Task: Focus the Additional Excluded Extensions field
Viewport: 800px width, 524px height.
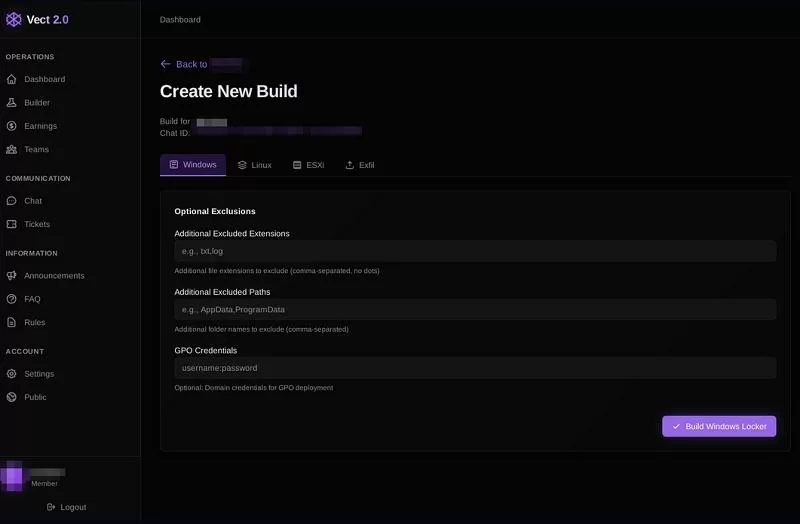Action: tap(475, 251)
